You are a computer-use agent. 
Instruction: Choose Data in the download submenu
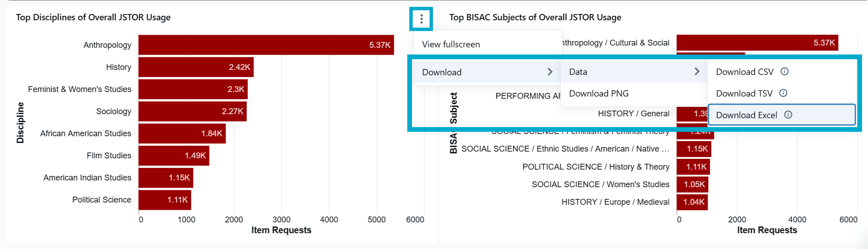(x=634, y=72)
